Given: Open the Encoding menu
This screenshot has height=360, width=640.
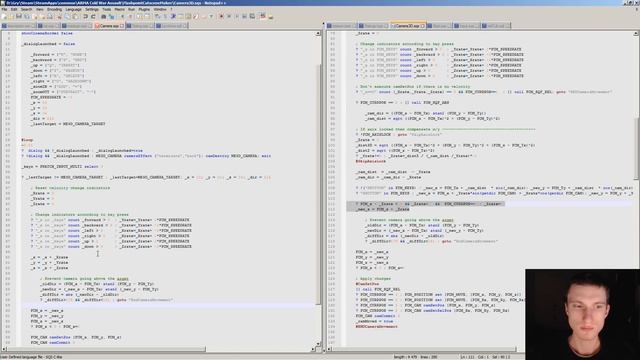Looking at the screenshot, I should tap(54, 9).
